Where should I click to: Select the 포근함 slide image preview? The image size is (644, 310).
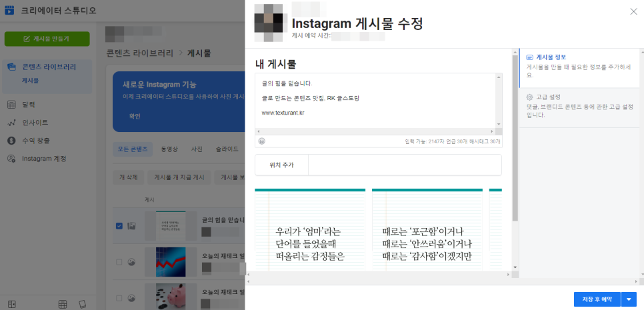tap(427, 229)
